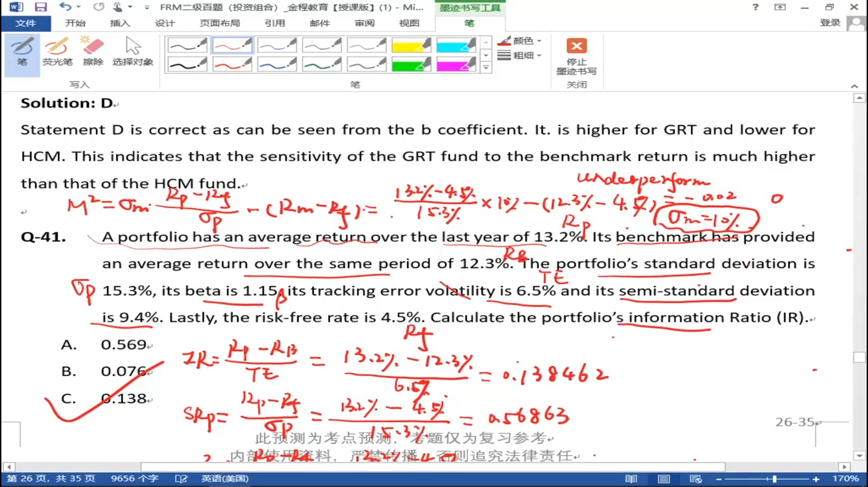Expand the pen styles gallery more arrow
This screenshot has width=868, height=487.
[486, 68]
